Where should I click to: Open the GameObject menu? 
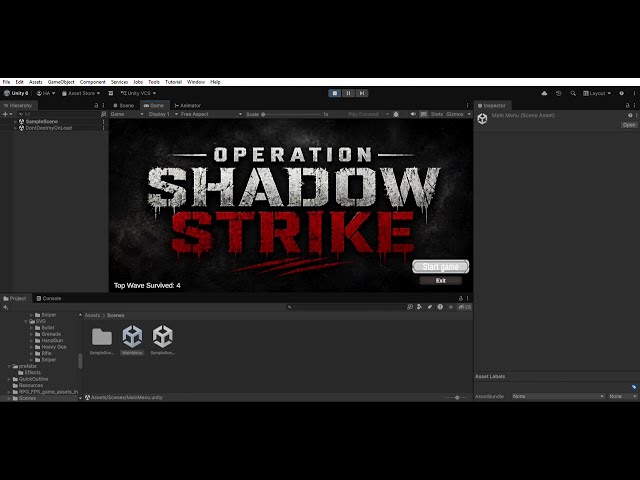tap(61, 82)
